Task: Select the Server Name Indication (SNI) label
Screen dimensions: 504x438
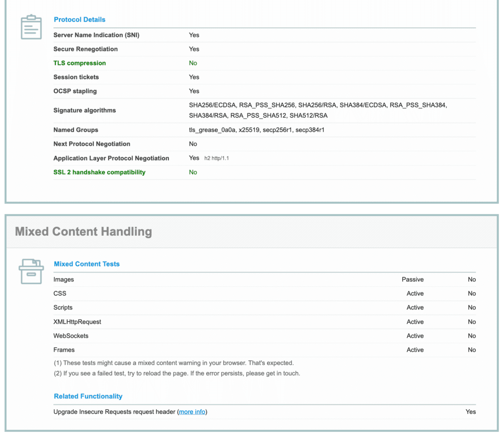Action: 96,35
